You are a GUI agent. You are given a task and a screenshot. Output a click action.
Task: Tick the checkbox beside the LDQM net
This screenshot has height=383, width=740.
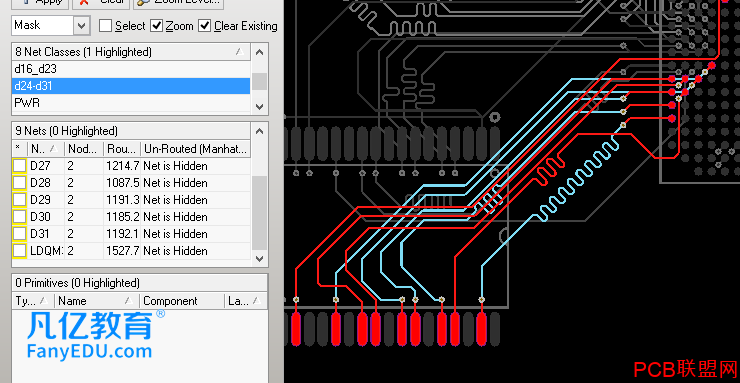[x=19, y=251]
